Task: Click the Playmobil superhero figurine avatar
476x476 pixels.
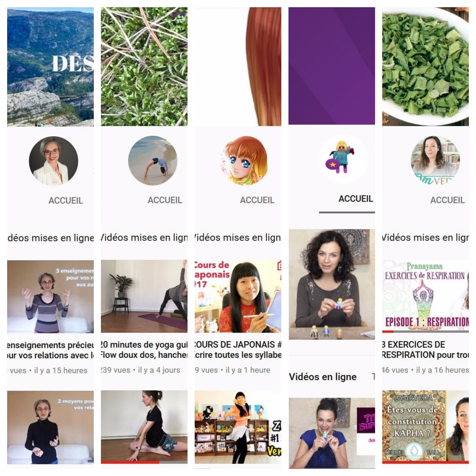Action: [x=344, y=159]
